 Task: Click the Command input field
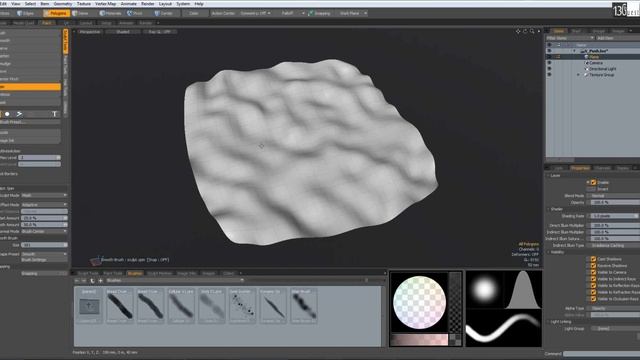pos(602,354)
